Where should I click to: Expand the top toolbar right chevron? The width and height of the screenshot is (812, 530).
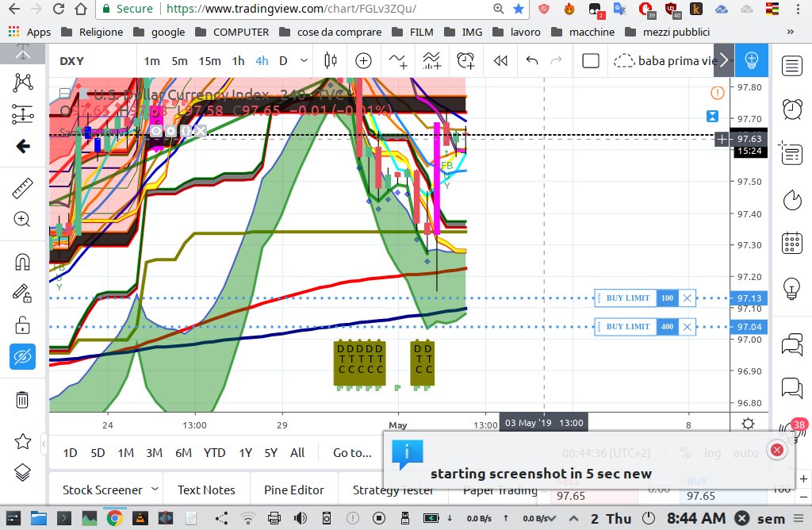(723, 60)
